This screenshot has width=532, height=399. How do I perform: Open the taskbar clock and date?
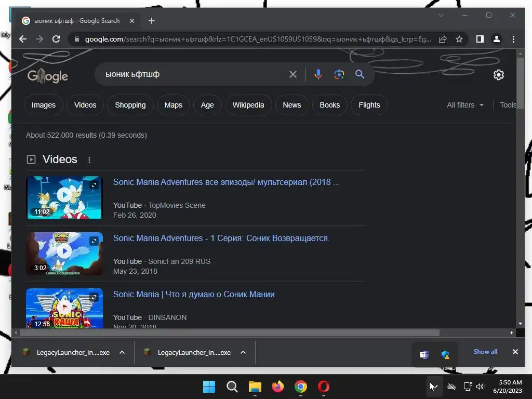click(508, 387)
